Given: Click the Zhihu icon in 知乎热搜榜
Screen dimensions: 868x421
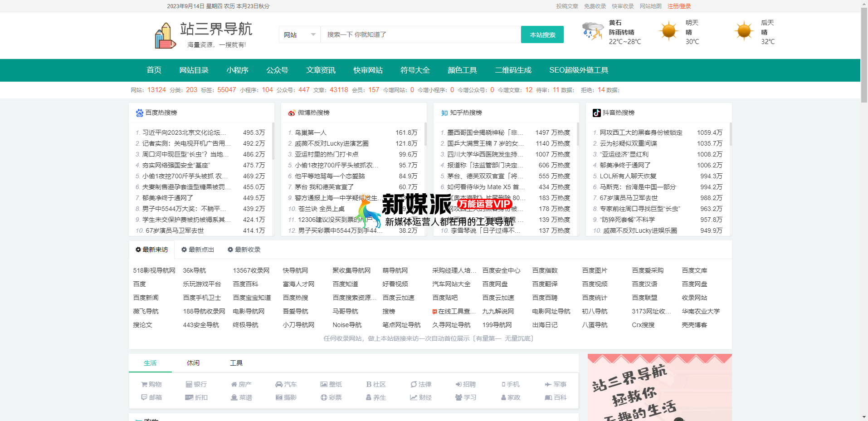Looking at the screenshot, I should pyautogui.click(x=444, y=113).
